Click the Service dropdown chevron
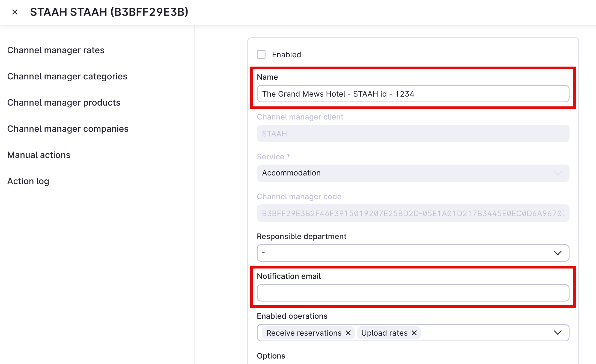596x364 pixels. pos(558,173)
